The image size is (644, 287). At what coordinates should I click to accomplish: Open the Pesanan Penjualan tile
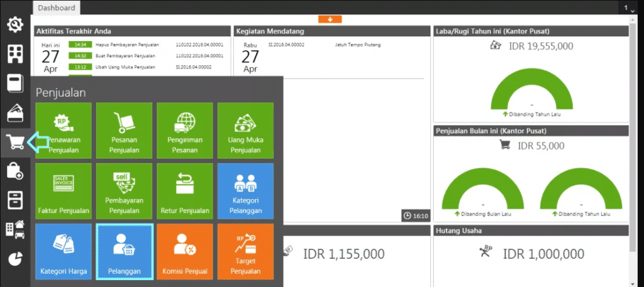pos(124,131)
